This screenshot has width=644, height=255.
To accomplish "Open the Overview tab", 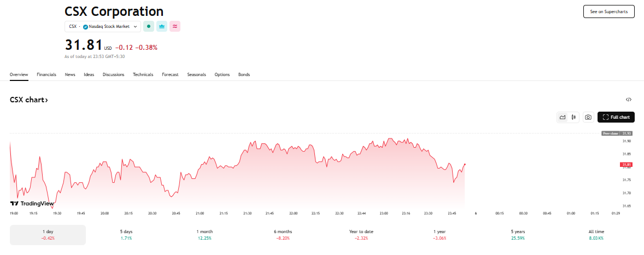I will 19,74.
